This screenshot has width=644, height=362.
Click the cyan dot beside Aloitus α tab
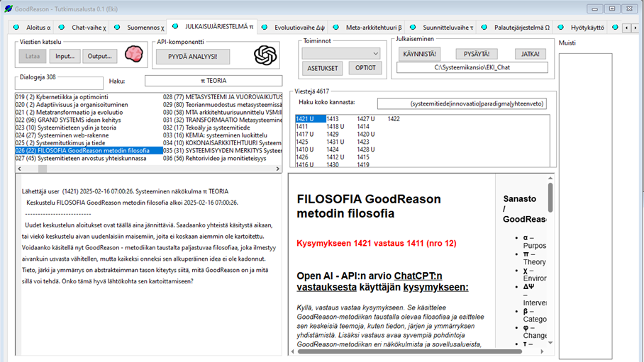pyautogui.click(x=16, y=27)
